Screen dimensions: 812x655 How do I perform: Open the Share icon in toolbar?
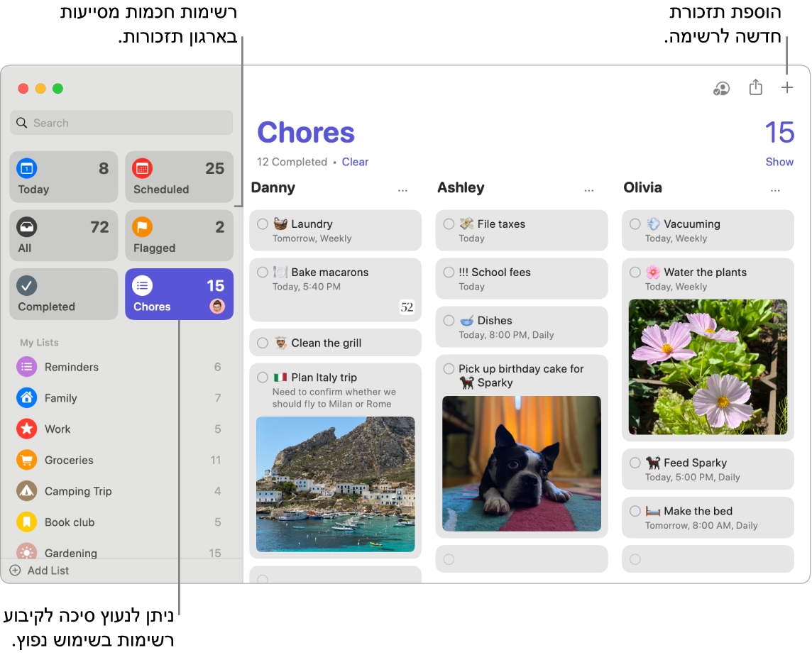(756, 87)
